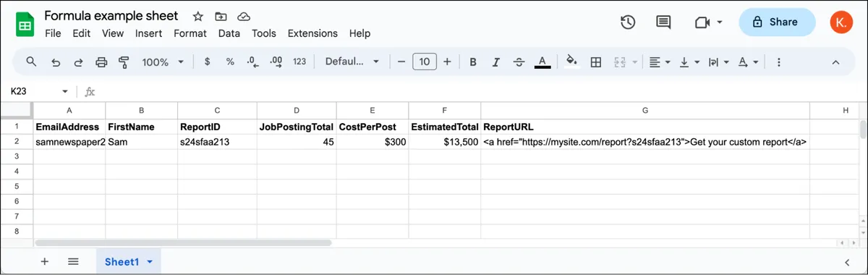Collapse the menus with the up chevron
Image resolution: width=868 pixels, height=275 pixels.
(835, 62)
